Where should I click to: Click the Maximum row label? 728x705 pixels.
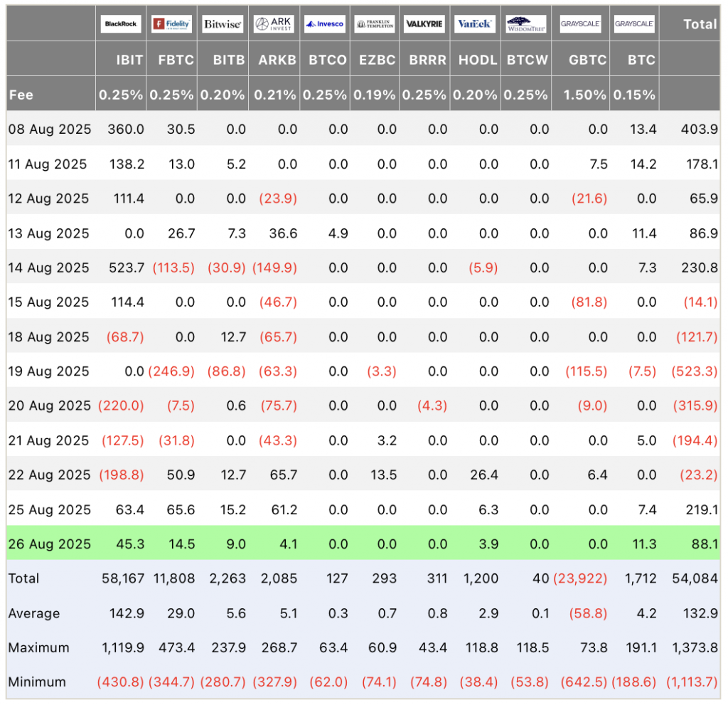[38, 647]
